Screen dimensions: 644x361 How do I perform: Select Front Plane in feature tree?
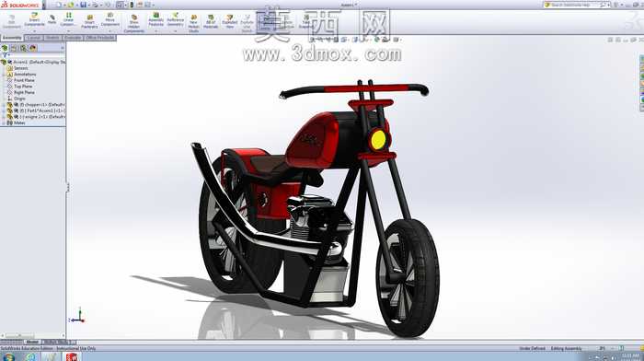coord(24,80)
